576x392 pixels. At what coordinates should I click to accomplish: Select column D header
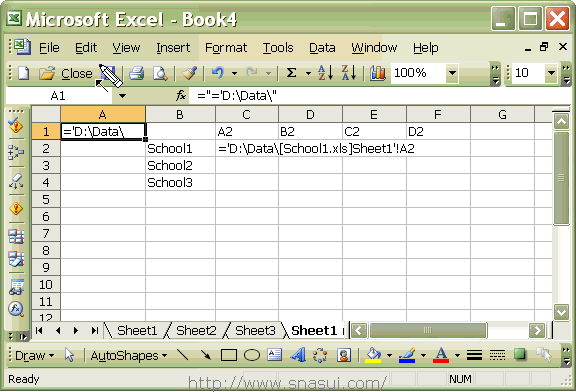point(310,115)
